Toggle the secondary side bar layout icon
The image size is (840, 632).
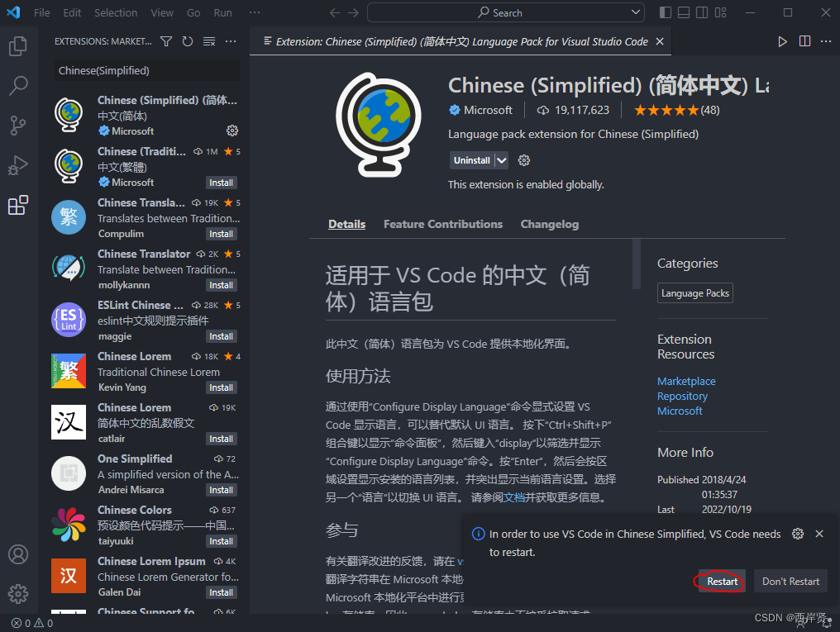702,13
